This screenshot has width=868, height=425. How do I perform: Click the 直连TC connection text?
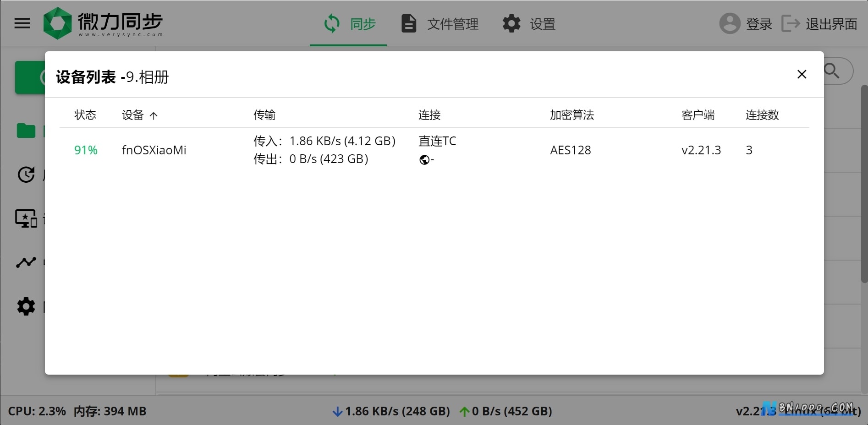(437, 141)
